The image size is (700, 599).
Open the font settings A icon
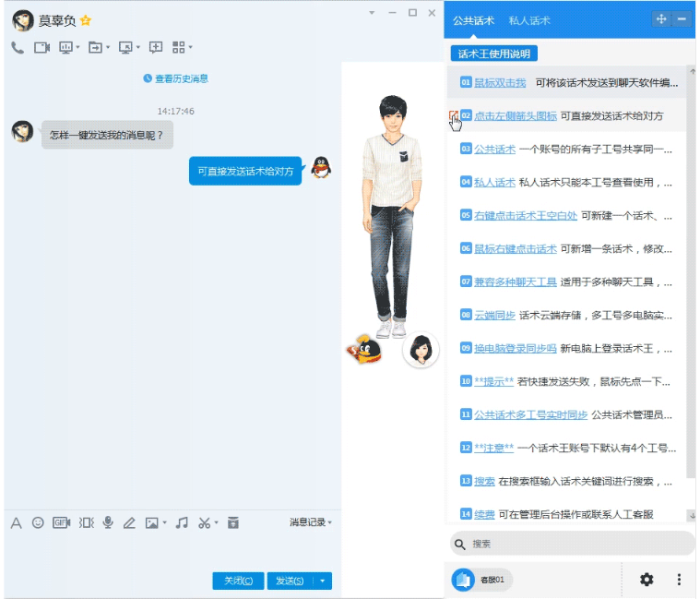pyautogui.click(x=16, y=522)
